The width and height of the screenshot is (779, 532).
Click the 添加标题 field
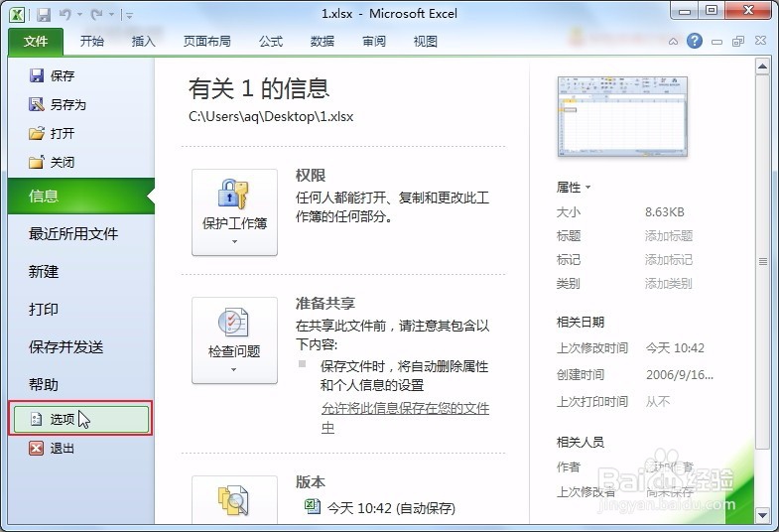tap(669, 236)
